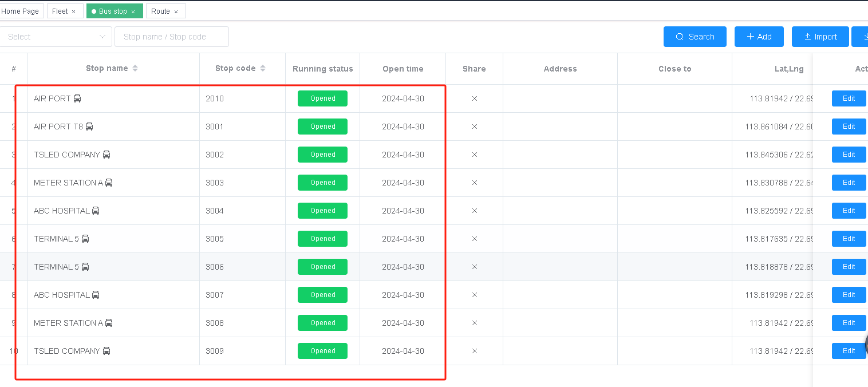Screen dimensions: 868x387
Task: Click the bus icon beside AIR PORT T8
Action: [x=89, y=127]
